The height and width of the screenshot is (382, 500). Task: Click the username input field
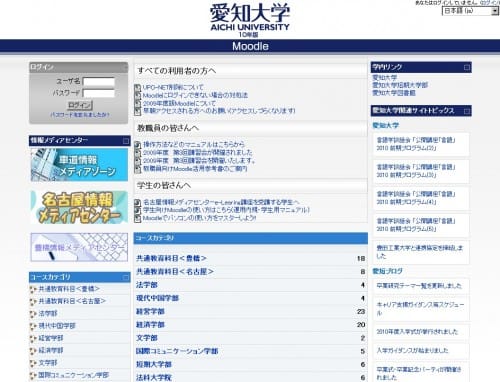pos(99,82)
